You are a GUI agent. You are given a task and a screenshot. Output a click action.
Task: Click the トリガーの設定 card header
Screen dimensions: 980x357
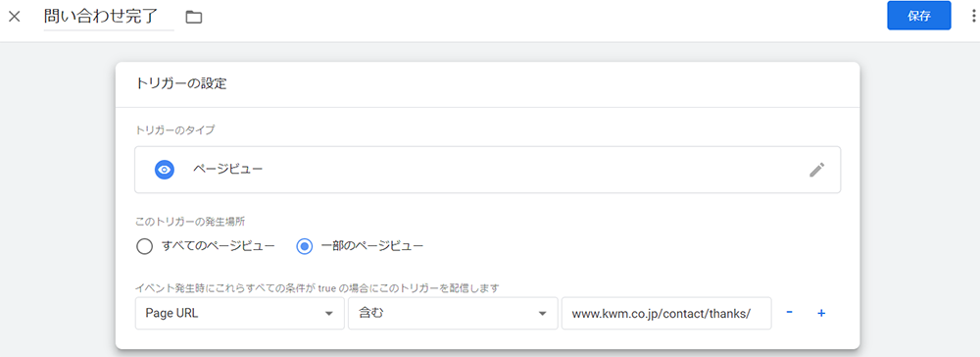click(x=487, y=84)
